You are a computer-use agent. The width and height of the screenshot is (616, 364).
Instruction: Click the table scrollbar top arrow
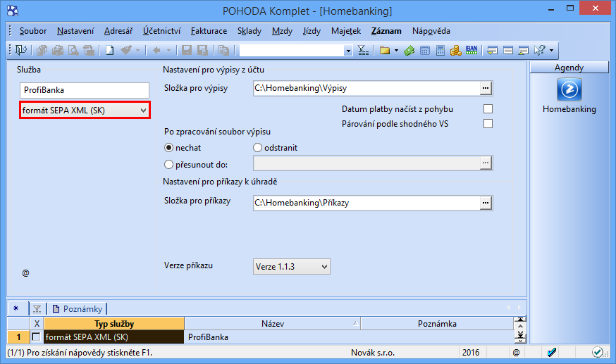point(520,320)
